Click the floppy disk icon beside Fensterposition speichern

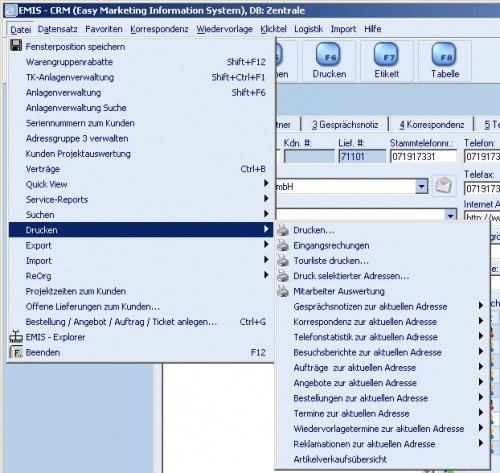[x=16, y=46]
